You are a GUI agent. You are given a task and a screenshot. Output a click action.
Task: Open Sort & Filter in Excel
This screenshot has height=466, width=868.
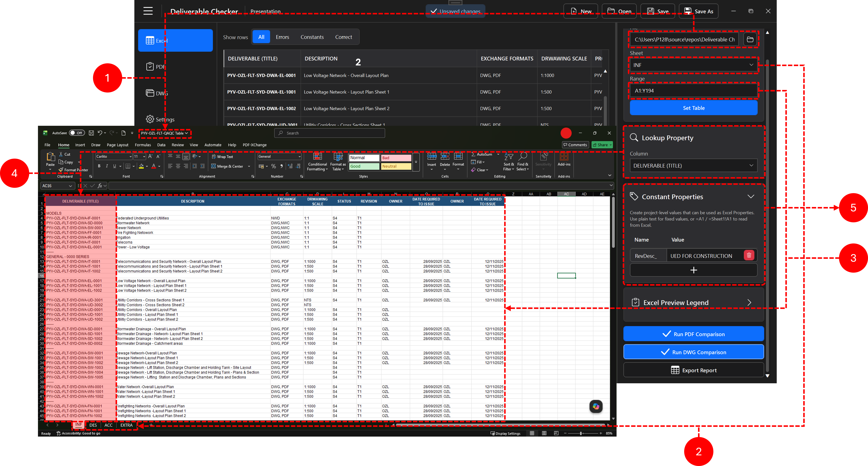[x=508, y=162]
